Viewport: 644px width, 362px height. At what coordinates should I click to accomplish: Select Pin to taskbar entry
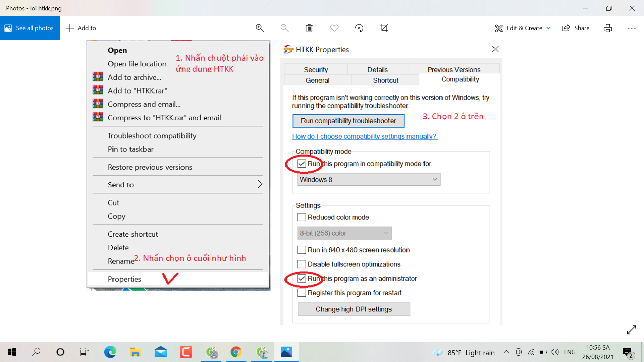[130, 149]
